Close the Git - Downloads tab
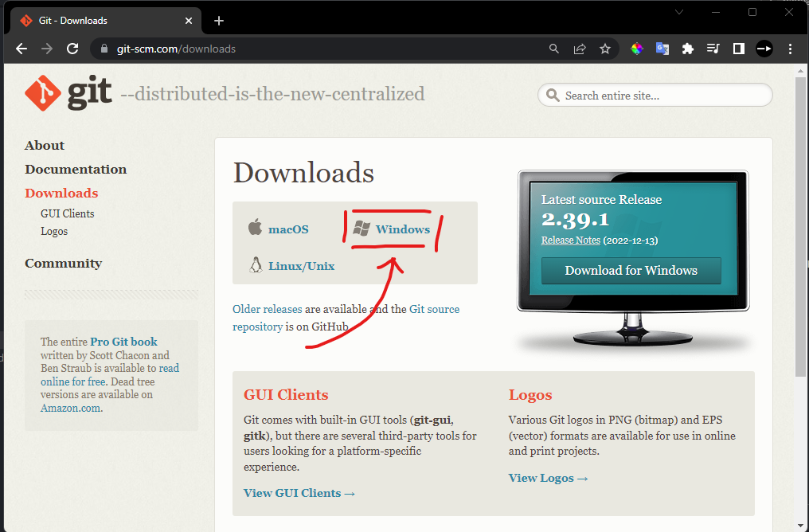Screen dimensions: 809x532 (x=189, y=21)
